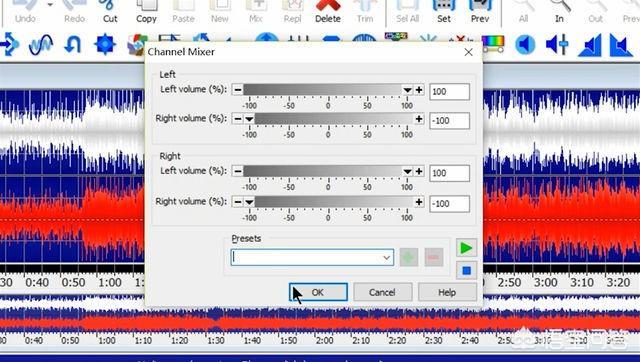
Task: Click the blue U-turn reverse icon
Action: pos(73,44)
